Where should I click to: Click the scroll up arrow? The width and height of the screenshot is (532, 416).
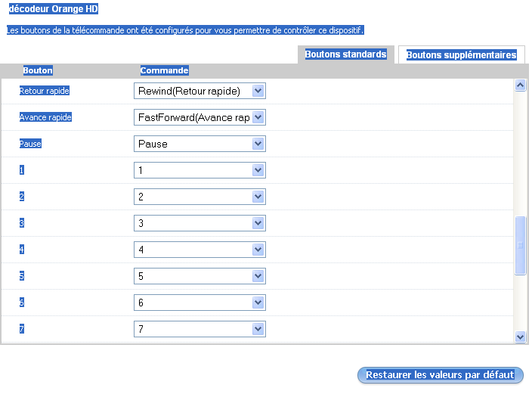pos(520,85)
